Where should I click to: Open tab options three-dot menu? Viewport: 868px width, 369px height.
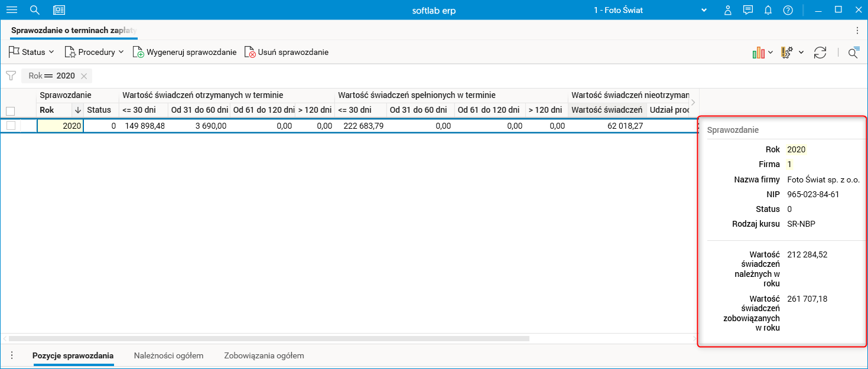click(x=857, y=30)
